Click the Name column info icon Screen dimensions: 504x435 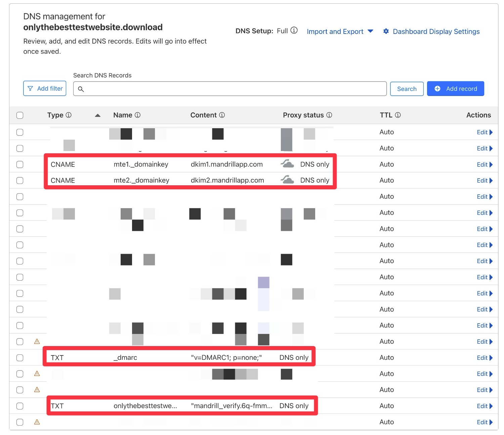click(x=137, y=115)
